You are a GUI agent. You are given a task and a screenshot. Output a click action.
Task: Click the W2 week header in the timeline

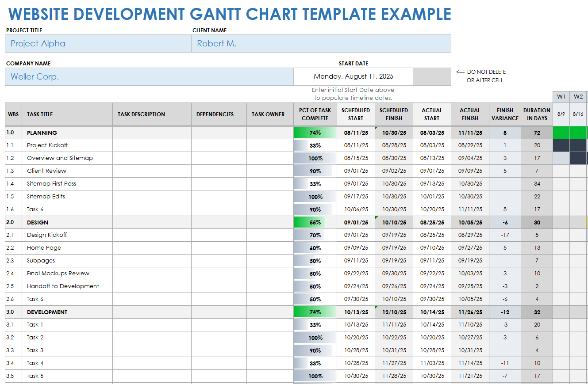(x=578, y=97)
